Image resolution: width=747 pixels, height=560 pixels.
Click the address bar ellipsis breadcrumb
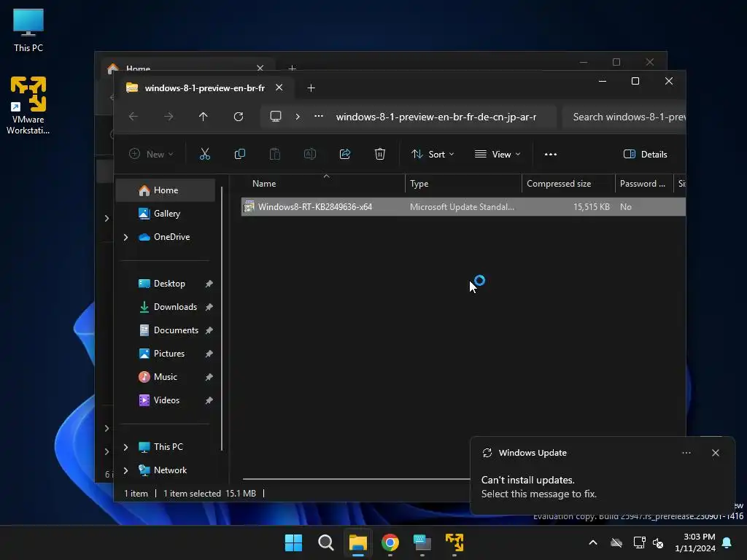click(319, 116)
